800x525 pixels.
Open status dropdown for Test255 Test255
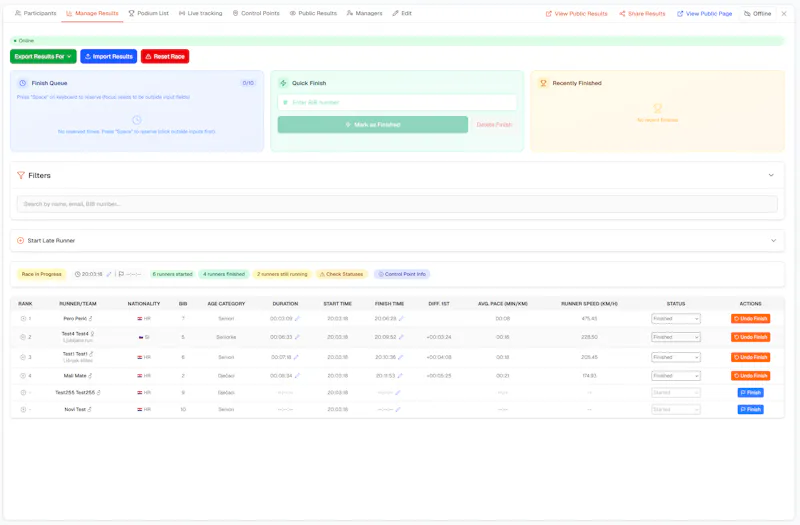coord(676,392)
